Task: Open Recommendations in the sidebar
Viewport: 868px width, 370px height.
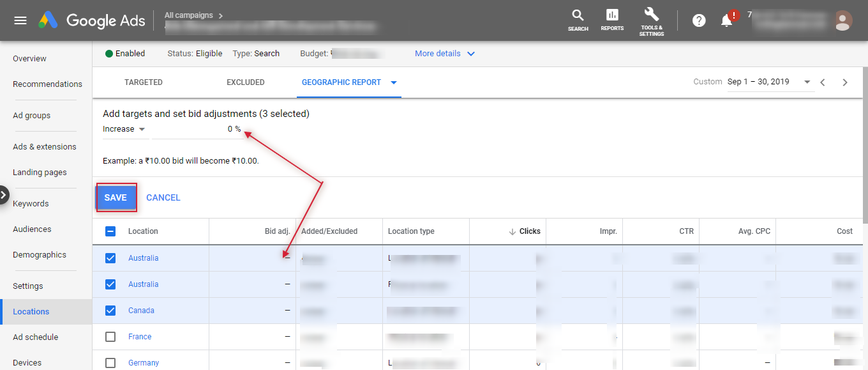Action: click(x=47, y=84)
